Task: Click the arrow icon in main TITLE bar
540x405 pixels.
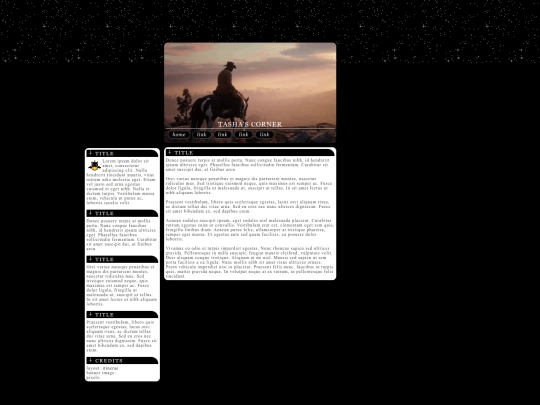Action: click(170, 152)
